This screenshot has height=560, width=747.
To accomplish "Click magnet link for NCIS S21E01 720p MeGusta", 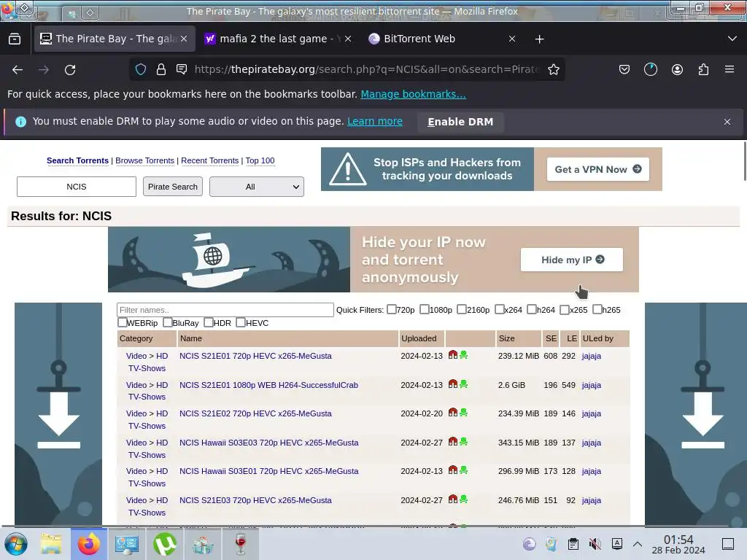I will point(452,355).
